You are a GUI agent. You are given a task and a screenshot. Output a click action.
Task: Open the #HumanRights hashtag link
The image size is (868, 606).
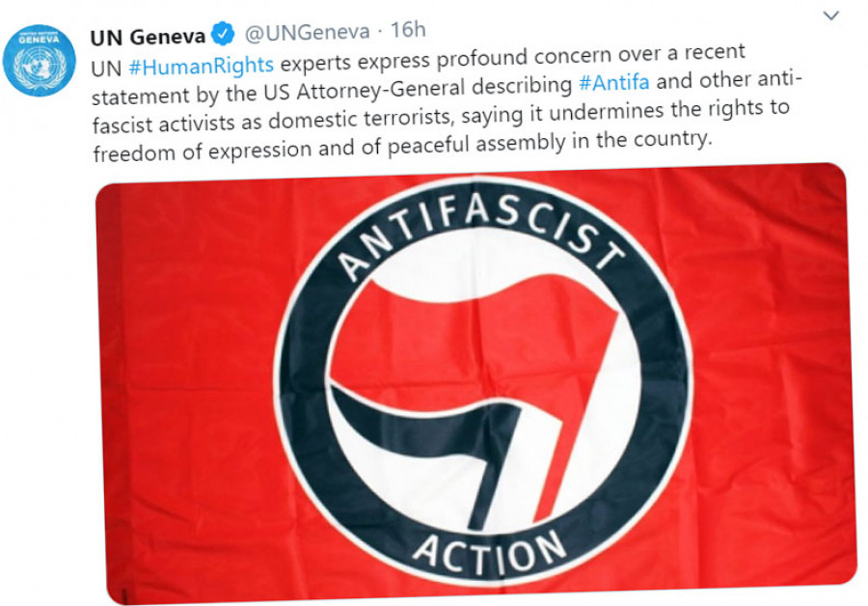tap(201, 66)
